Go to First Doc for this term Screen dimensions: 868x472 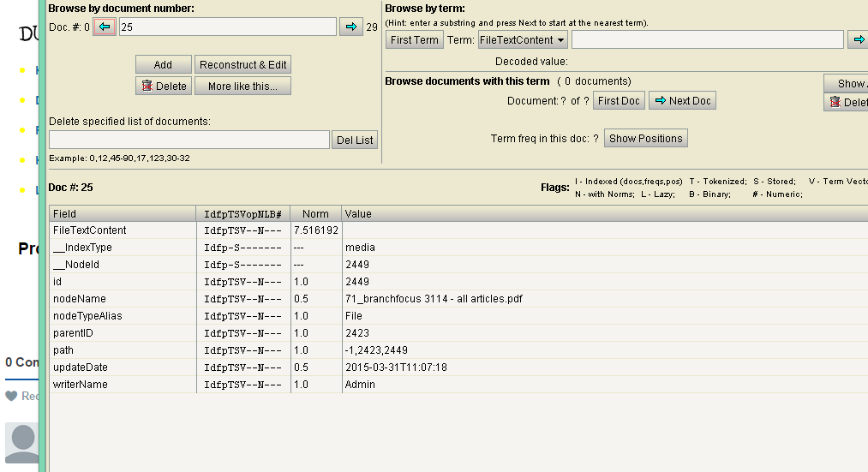(619, 101)
